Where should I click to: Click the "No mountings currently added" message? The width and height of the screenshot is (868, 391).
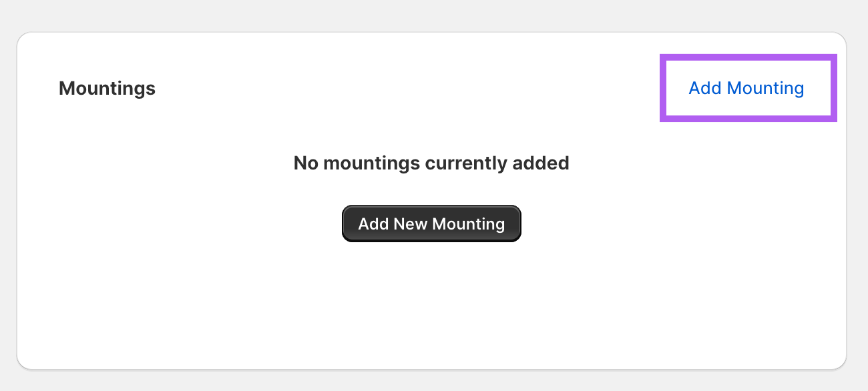431,163
